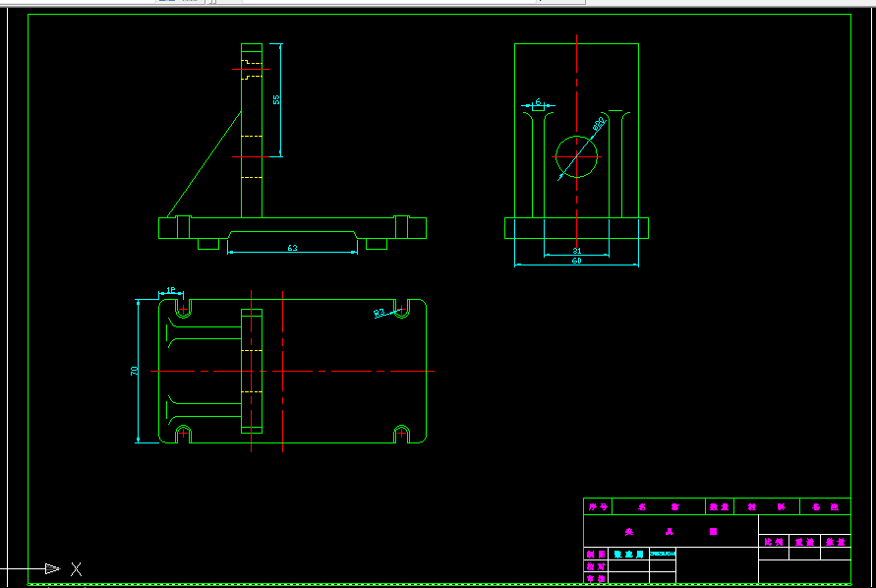Screen dimensions: 876x588
Task: Select the "审核" label in the title block
Action: 596,578
